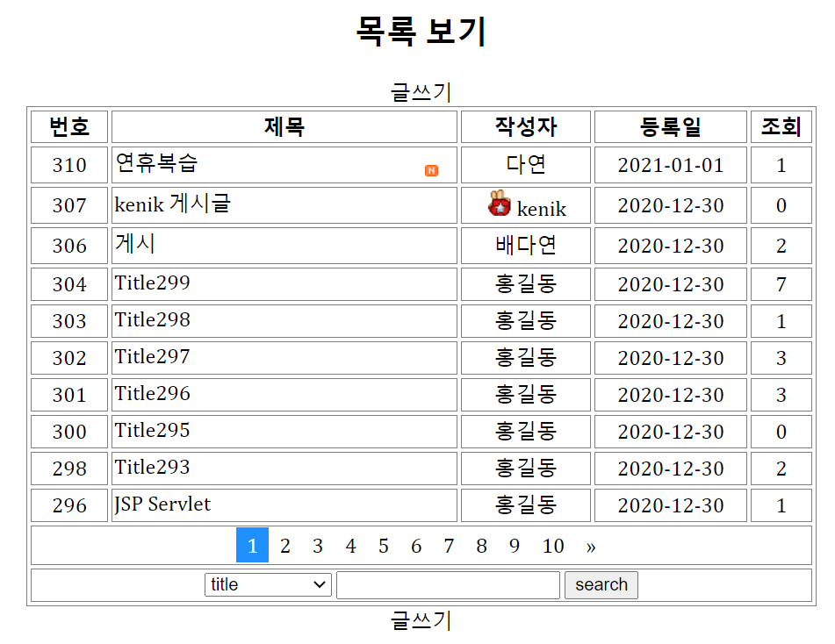The width and height of the screenshot is (835, 644).
Task: Open the post Title295
Action: click(152, 430)
